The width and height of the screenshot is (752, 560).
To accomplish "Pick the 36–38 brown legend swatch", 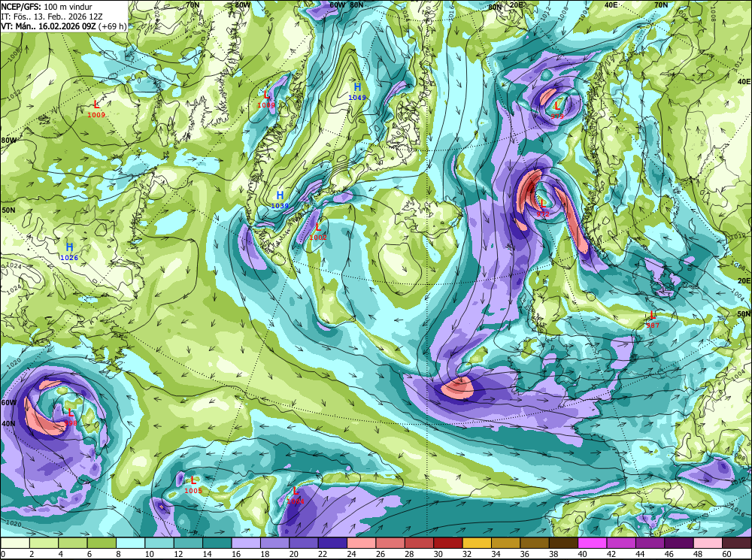I will pyautogui.click(x=534, y=543).
